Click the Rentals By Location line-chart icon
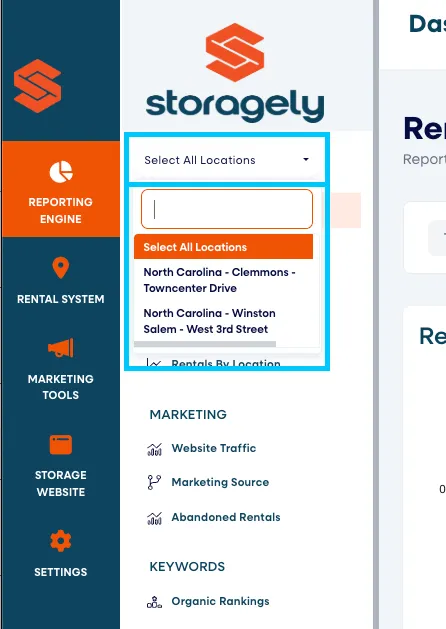The width and height of the screenshot is (446, 629). (154, 363)
